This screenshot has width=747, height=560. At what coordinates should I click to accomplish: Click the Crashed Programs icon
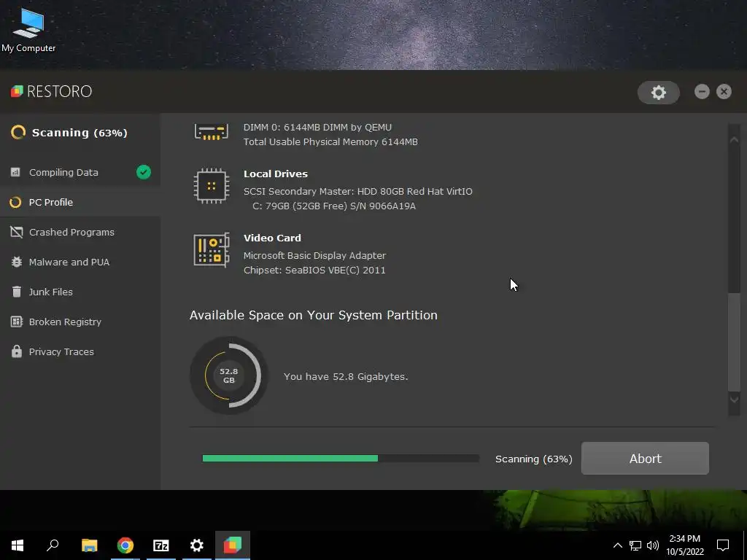click(16, 232)
